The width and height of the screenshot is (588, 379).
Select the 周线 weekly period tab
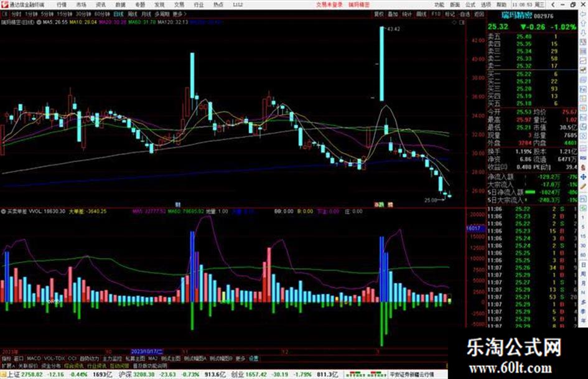coord(133,14)
